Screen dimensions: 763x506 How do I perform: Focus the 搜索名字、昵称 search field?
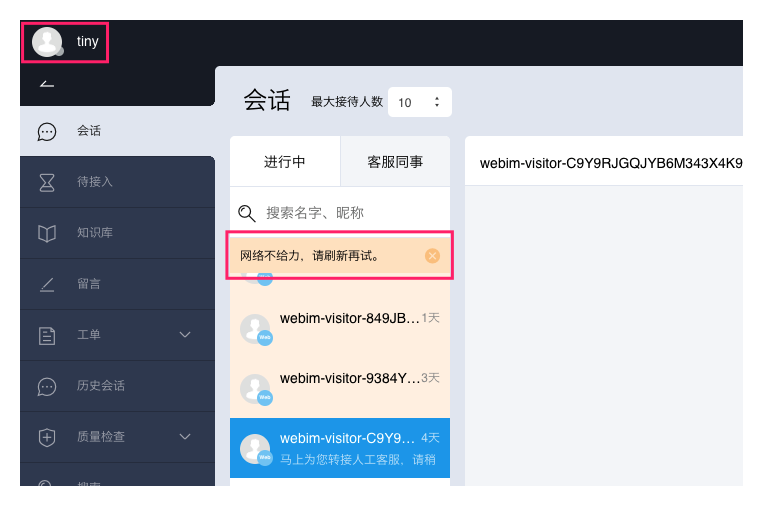point(350,213)
